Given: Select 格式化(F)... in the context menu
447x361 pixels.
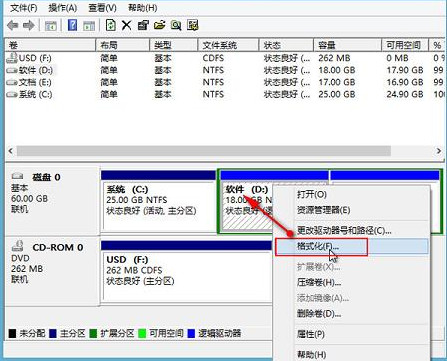Looking at the screenshot, I should tap(352, 247).
